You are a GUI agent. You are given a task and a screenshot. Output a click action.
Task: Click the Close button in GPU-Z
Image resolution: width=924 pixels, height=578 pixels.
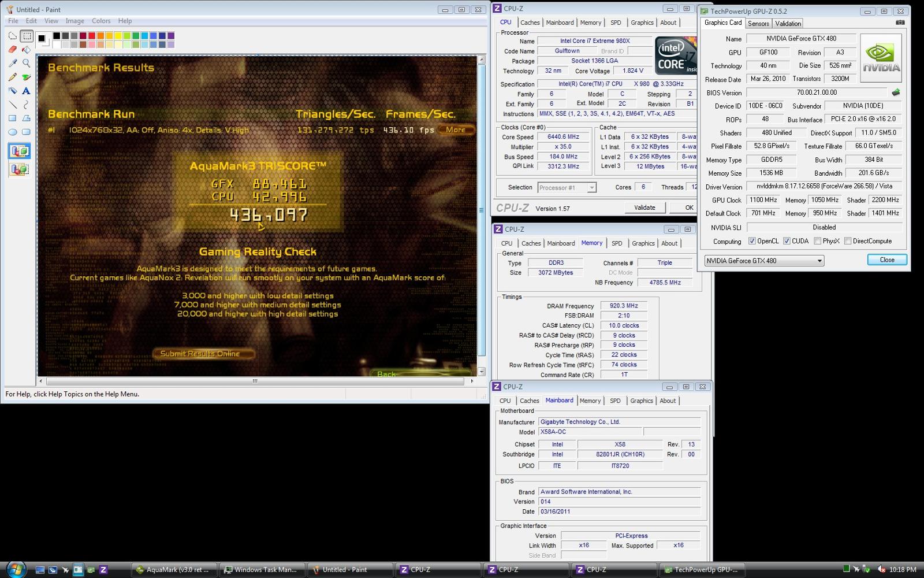(x=887, y=260)
